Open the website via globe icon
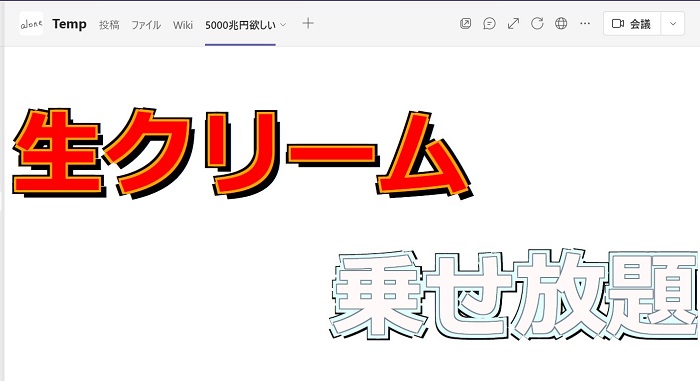Image resolution: width=700 pixels, height=381 pixels. 561,23
